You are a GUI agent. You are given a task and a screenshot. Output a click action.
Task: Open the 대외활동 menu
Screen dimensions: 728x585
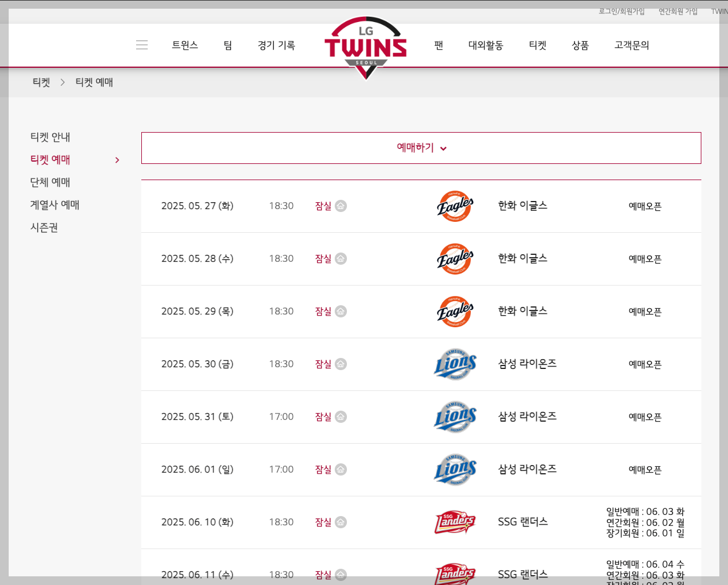point(486,45)
